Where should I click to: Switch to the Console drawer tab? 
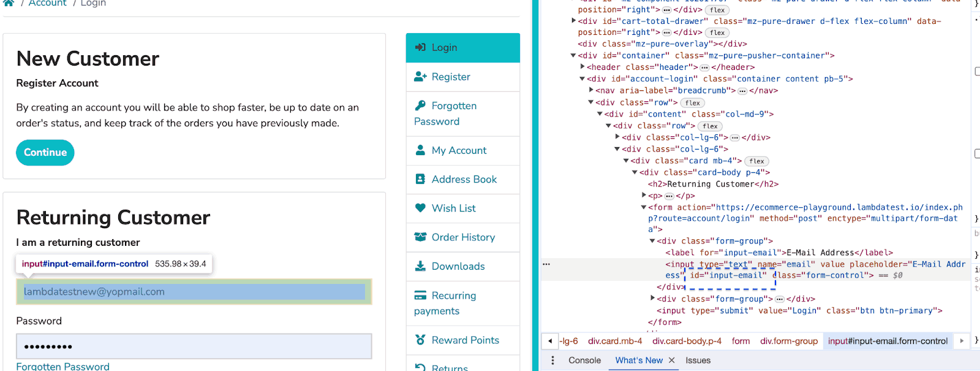pos(584,361)
